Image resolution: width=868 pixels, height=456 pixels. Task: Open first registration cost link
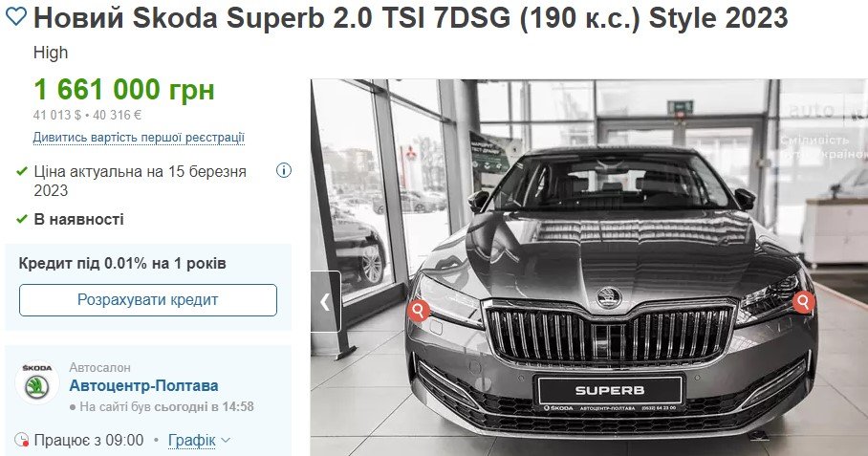(139, 138)
